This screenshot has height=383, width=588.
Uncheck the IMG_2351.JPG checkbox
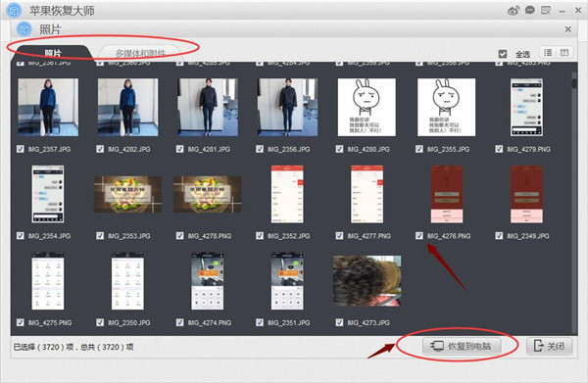pyautogui.click(x=260, y=322)
